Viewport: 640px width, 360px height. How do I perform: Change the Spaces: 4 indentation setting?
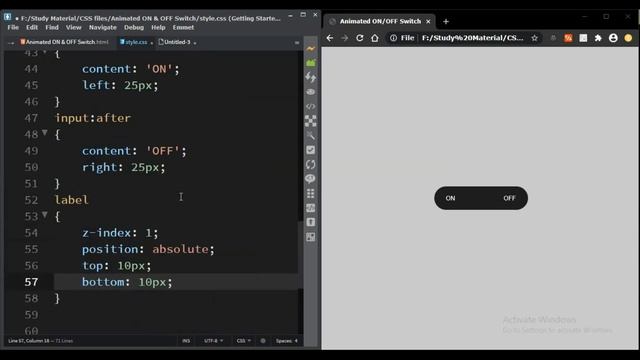point(287,341)
